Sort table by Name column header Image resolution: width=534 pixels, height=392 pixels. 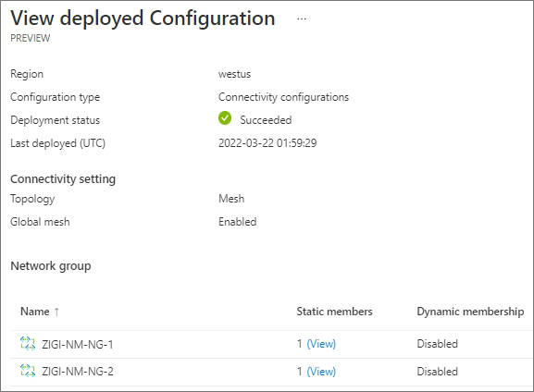[x=35, y=312]
